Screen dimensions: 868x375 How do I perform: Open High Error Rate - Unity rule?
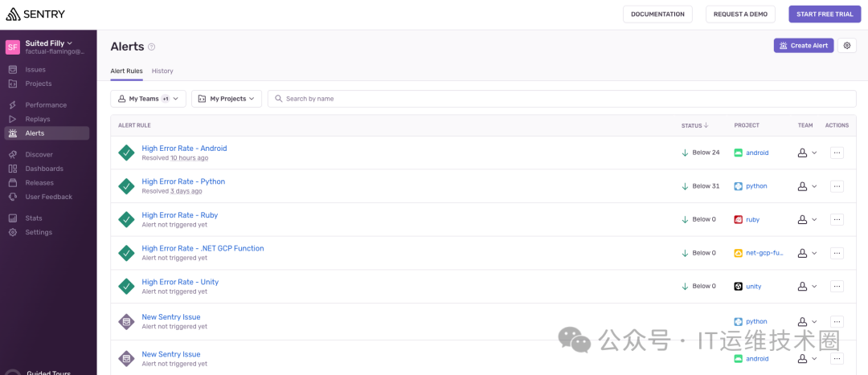[180, 282]
